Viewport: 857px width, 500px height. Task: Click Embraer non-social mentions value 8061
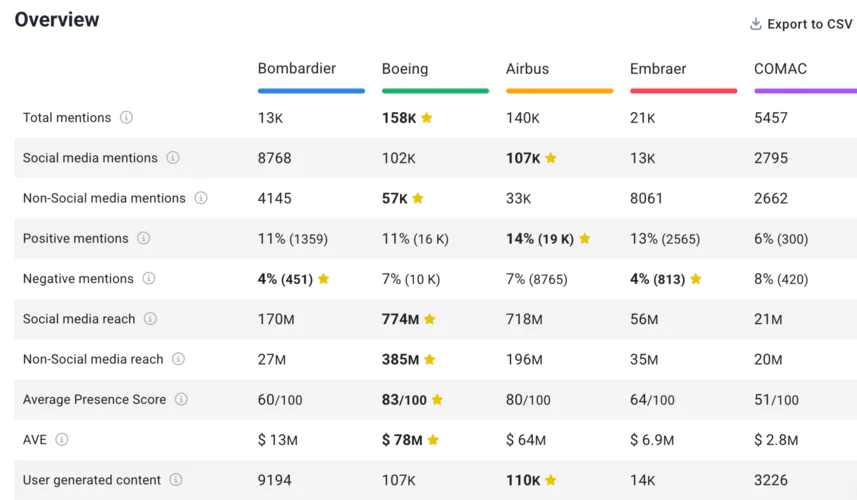click(x=646, y=198)
